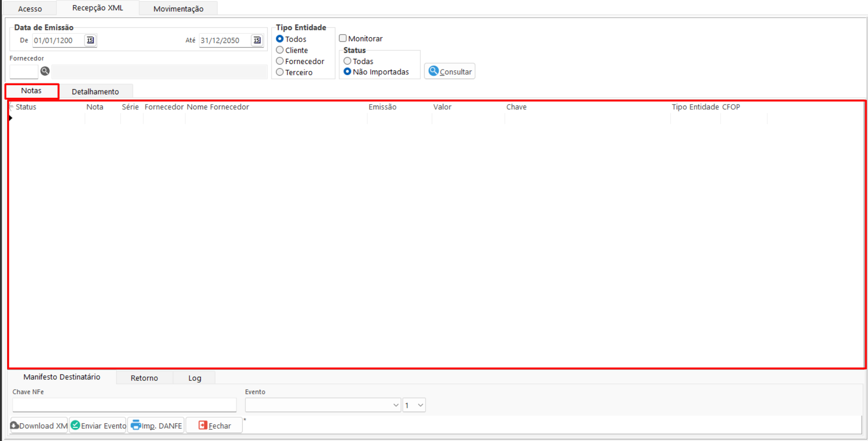Open the 'Até' end date calendar picker
This screenshot has height=441, width=868.
257,40
